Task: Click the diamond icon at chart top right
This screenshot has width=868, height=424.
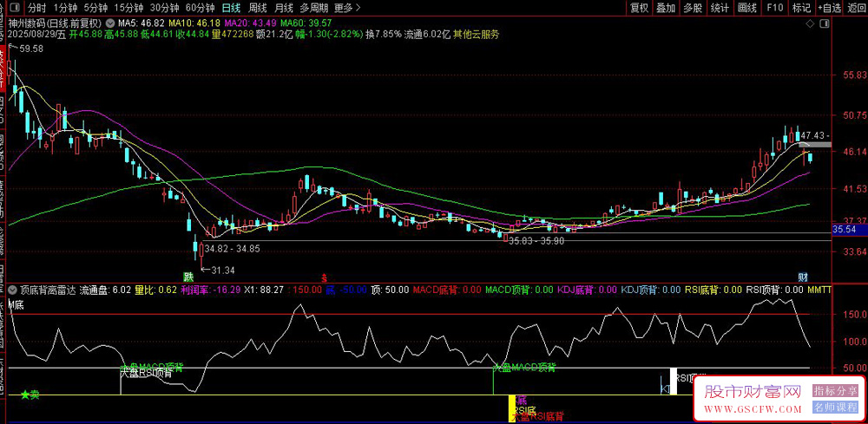Action: 810,23
